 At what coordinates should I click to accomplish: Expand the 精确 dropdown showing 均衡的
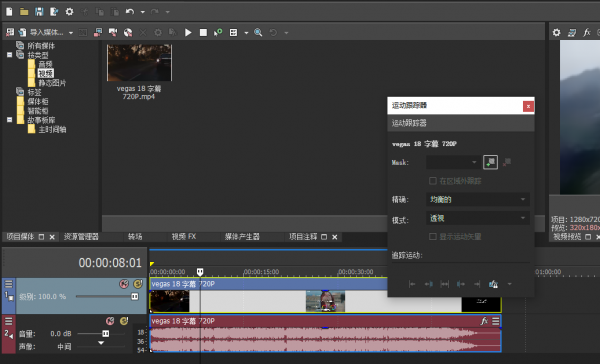(478, 199)
